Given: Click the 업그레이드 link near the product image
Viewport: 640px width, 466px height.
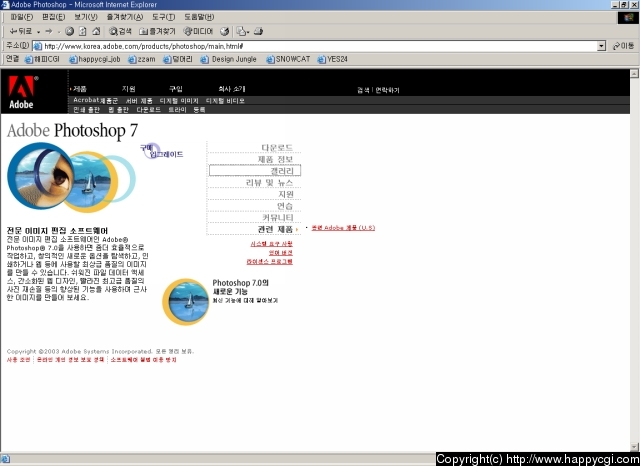Looking at the screenshot, I should (x=167, y=154).
